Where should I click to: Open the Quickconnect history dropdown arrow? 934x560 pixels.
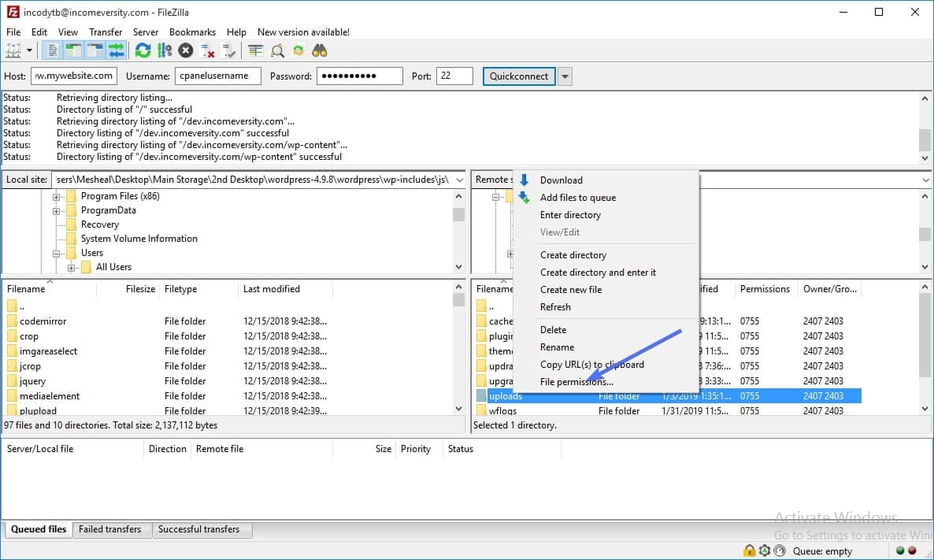tap(565, 76)
